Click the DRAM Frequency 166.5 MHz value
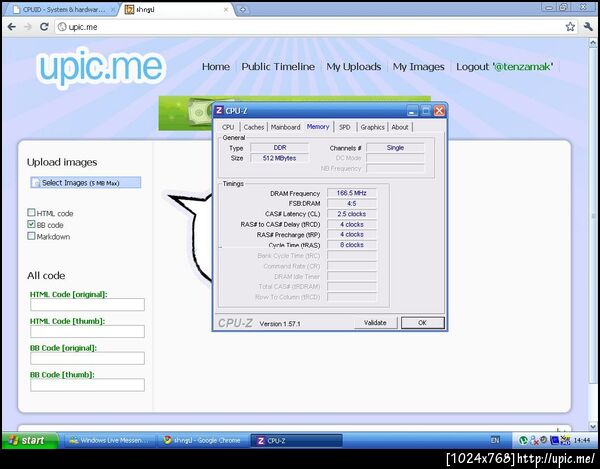Viewport: 600px width, 469px height. (x=352, y=193)
